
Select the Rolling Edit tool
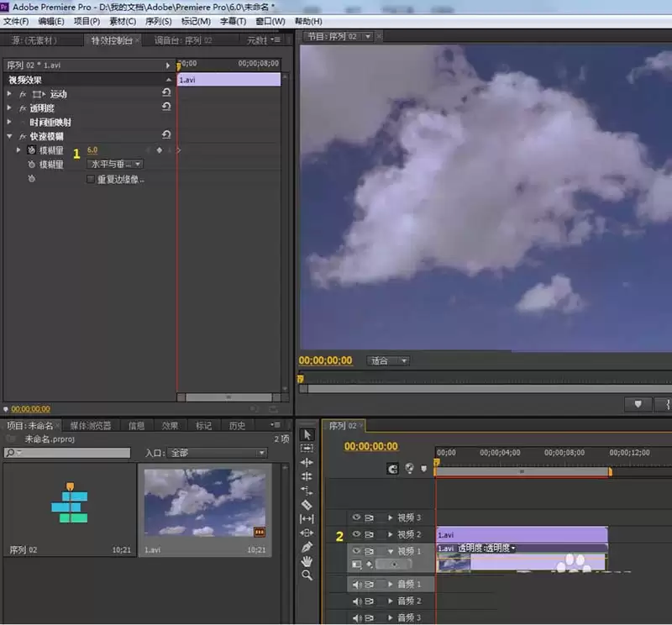click(x=307, y=476)
